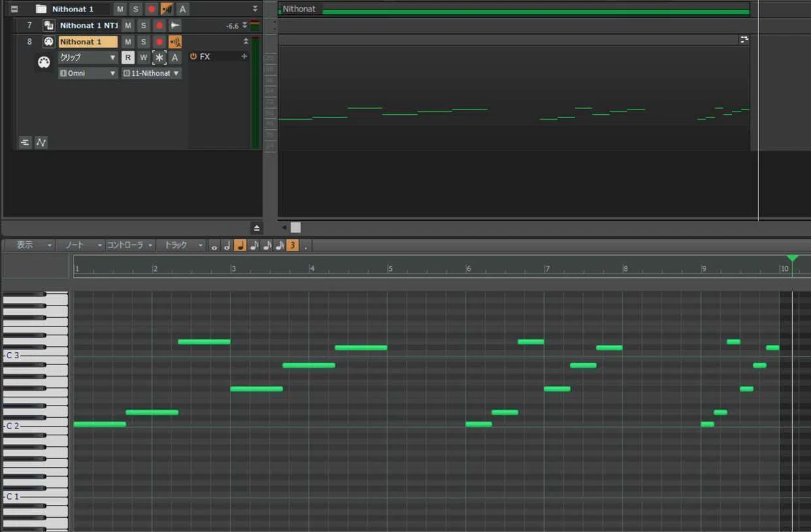Click the horizontal scroll left arrow

click(x=284, y=228)
